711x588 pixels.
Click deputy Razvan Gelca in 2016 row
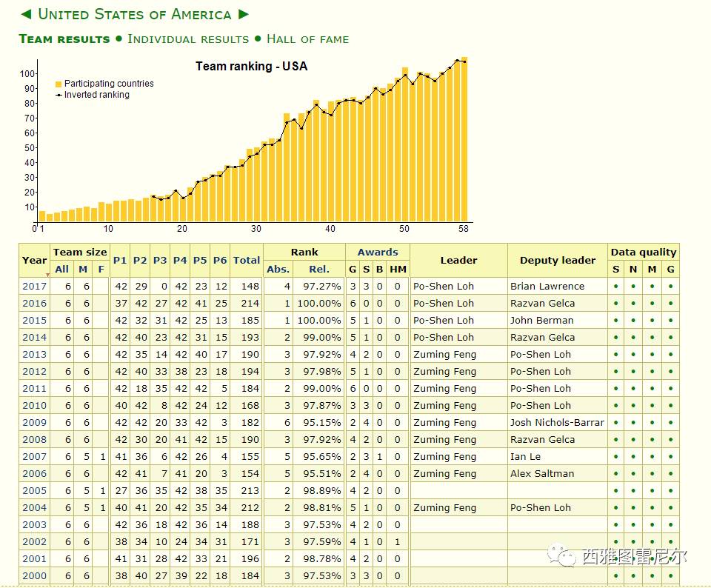click(542, 304)
